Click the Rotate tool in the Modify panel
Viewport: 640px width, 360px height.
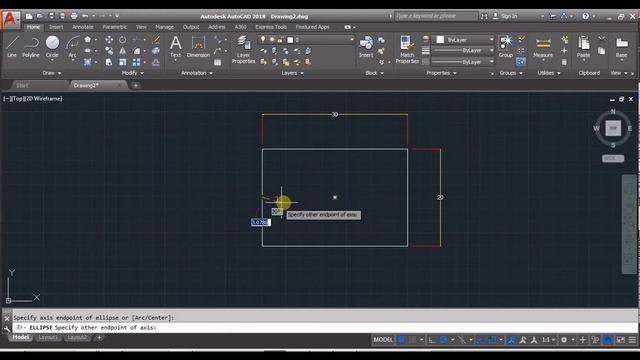[x=122, y=40]
